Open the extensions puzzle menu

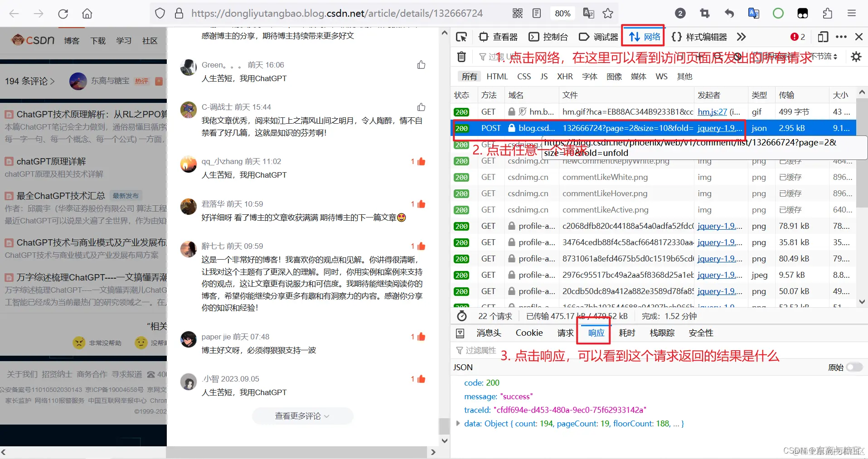tap(827, 14)
